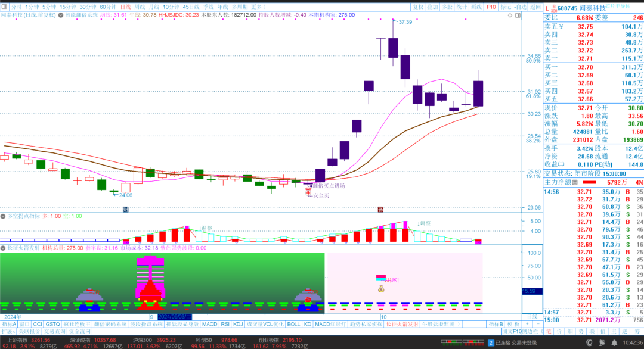Select the 疯狂连板王 indicator tab
This screenshot has width=644, height=349.
pos(77,324)
